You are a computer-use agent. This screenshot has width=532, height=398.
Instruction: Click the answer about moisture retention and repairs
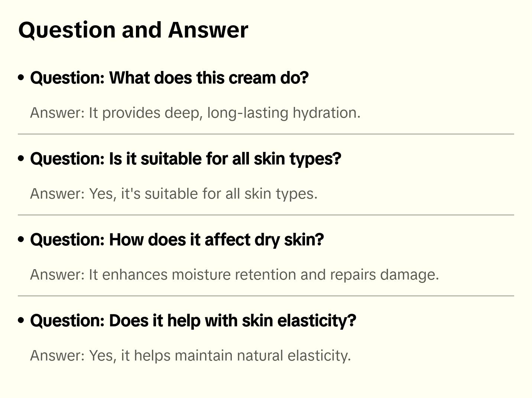click(234, 275)
